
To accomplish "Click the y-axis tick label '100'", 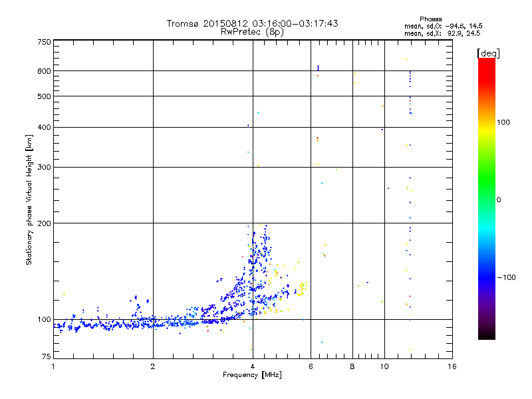I will 44,320.
